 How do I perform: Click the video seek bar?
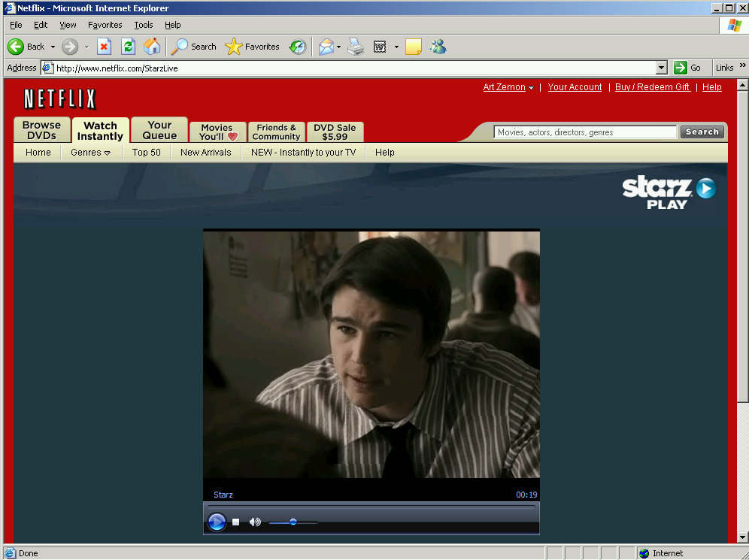(371, 507)
